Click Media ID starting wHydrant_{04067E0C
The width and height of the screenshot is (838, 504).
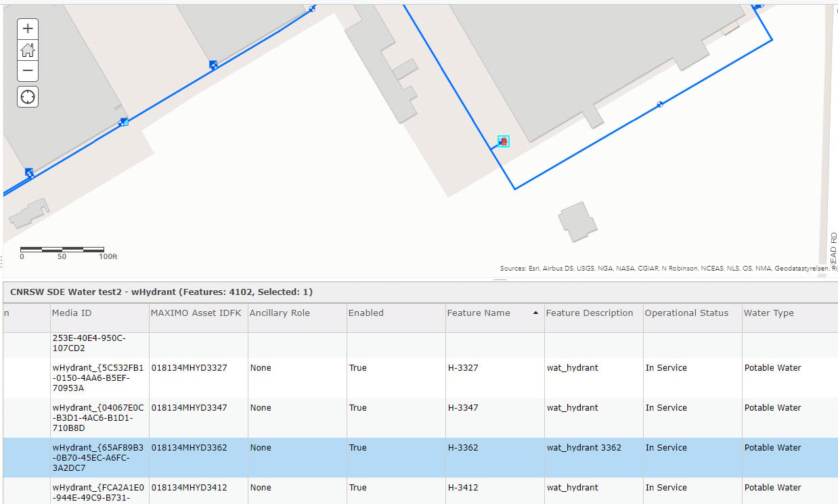tap(98, 418)
